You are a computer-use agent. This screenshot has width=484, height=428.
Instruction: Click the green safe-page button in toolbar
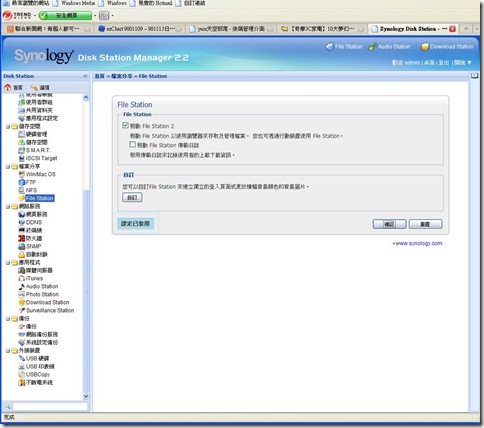pos(65,15)
